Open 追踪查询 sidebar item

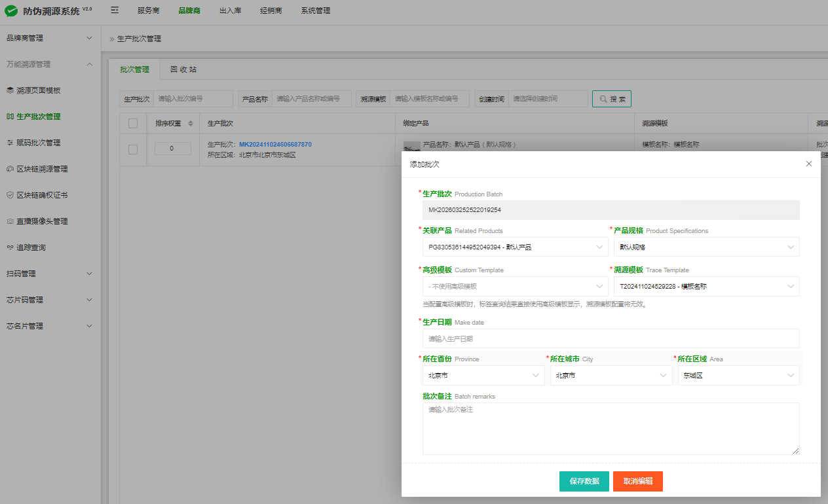click(x=31, y=247)
